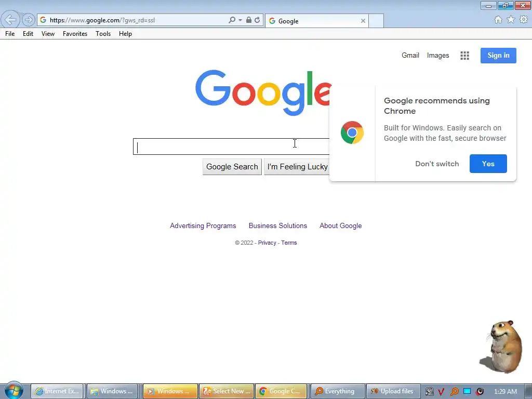Open the Edit menu

click(x=28, y=34)
